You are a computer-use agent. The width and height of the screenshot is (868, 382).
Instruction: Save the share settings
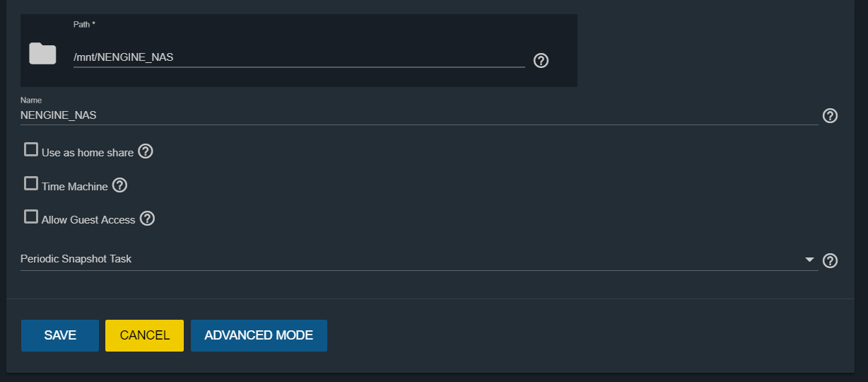pyautogui.click(x=60, y=335)
